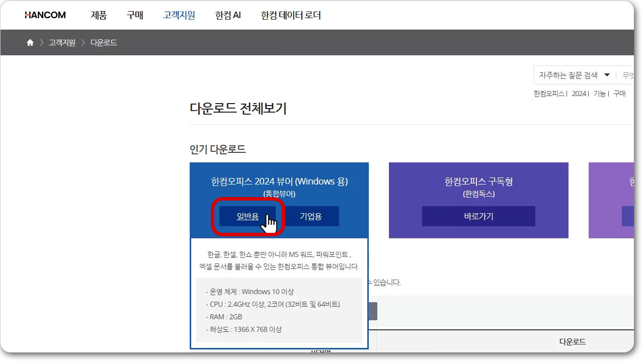Click the 한컴오피스 구독형 card title
The height and width of the screenshot is (362, 644).
coord(478,182)
